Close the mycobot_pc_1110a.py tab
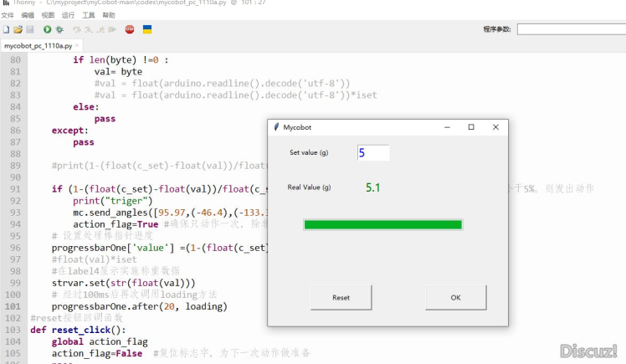The width and height of the screenshot is (626, 364). 77,45
